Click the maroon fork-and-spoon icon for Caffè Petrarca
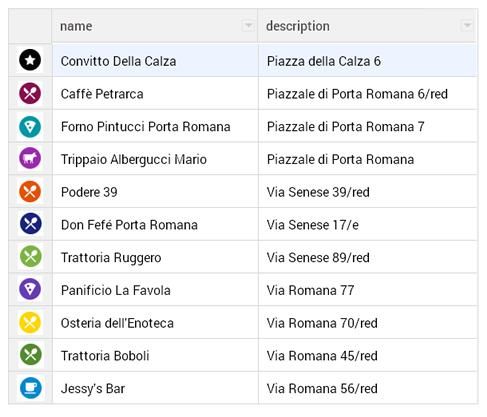 [30, 93]
